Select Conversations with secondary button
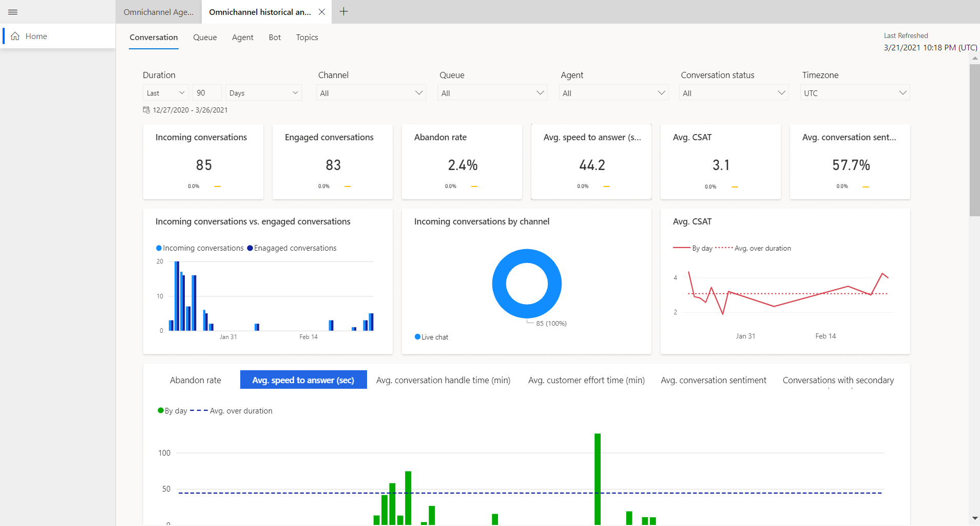980x526 pixels. pos(838,380)
